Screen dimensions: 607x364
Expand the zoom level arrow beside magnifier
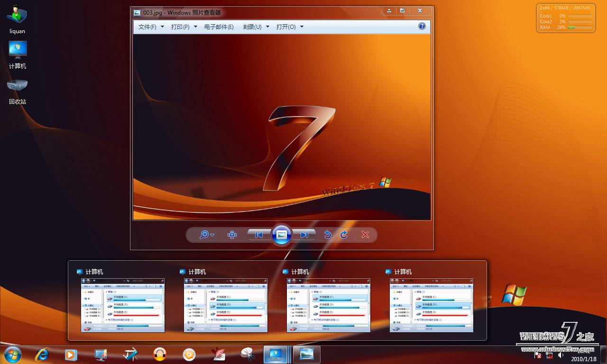pyautogui.click(x=212, y=235)
